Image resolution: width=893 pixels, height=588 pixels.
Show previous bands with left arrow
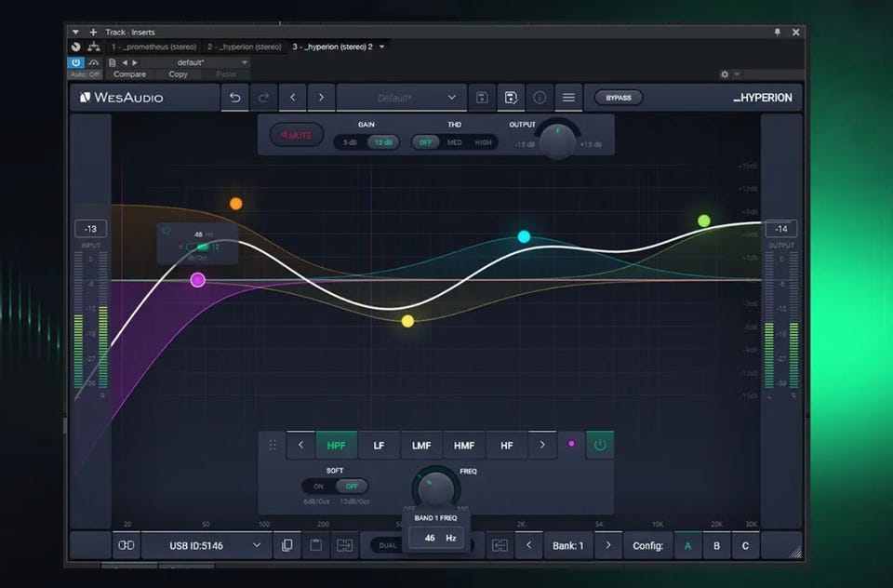(300, 445)
